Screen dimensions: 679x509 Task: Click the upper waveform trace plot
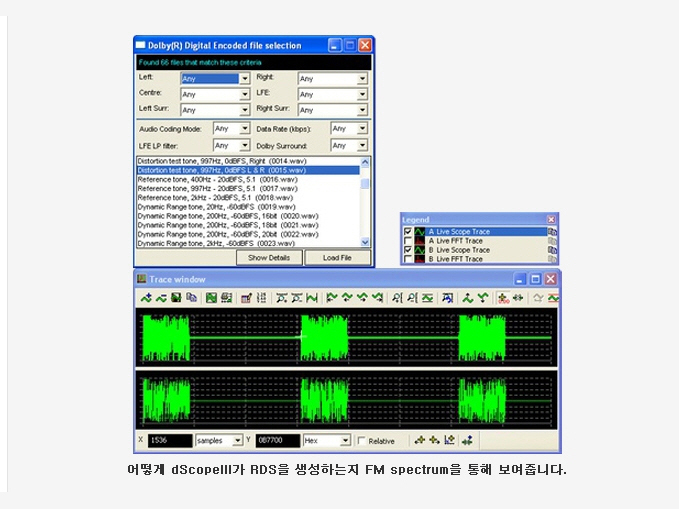346,337
